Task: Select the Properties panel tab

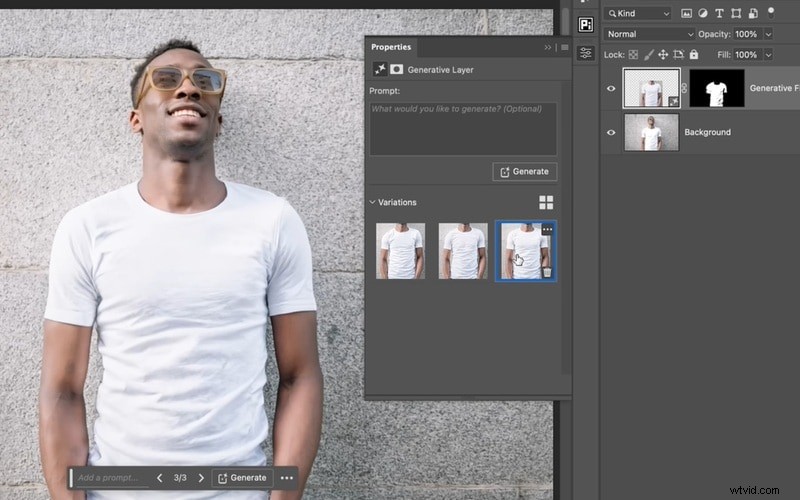Action: [391, 47]
